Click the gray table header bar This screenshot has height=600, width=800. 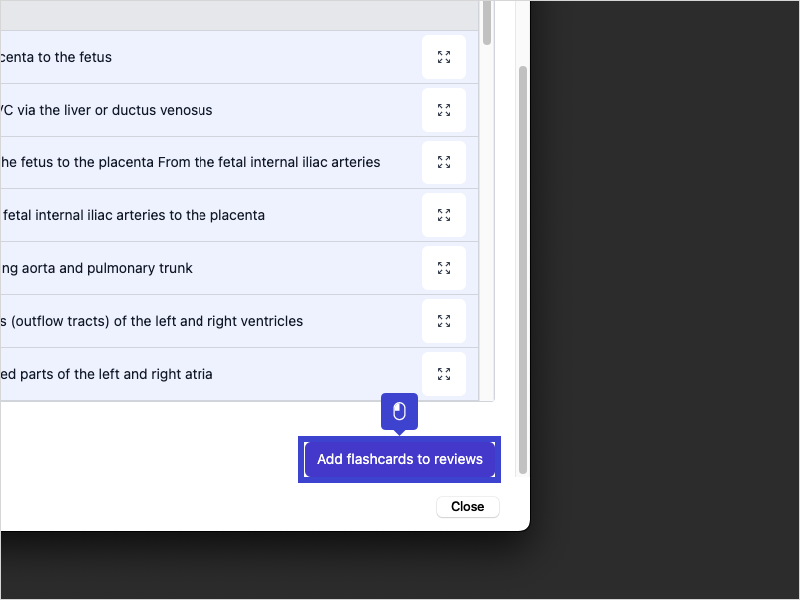240,15
